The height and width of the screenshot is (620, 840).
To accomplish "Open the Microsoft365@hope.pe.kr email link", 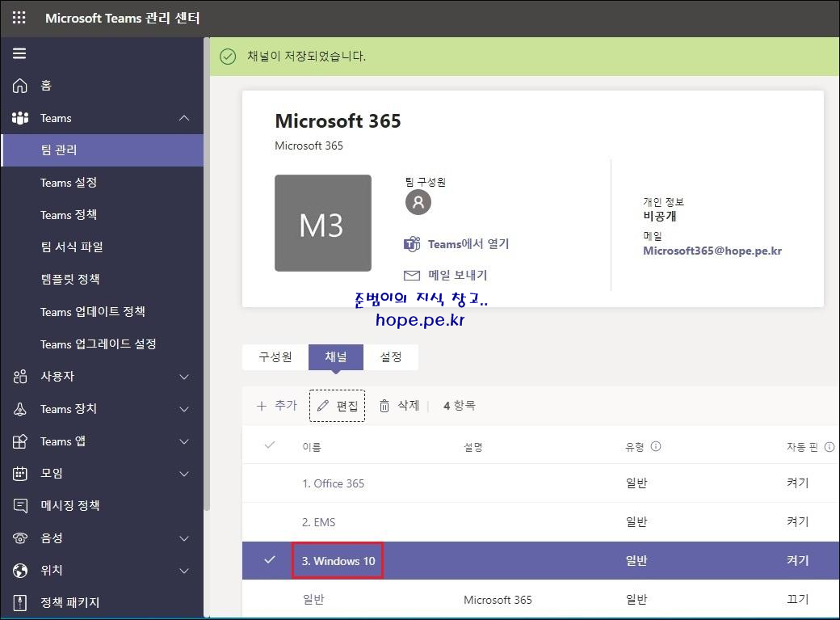I will pos(712,251).
